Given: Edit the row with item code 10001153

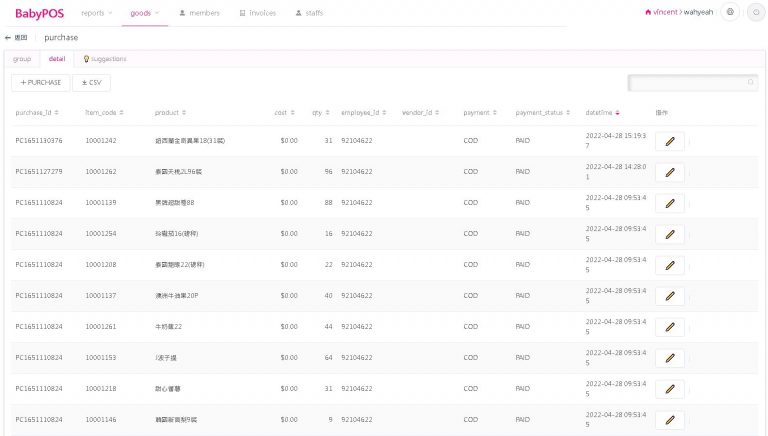Looking at the screenshot, I should (x=669, y=357).
